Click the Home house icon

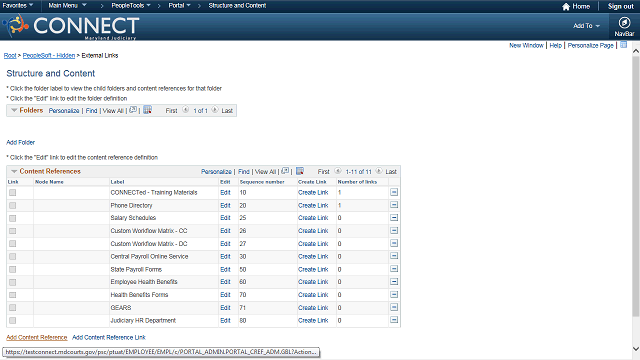566,7
